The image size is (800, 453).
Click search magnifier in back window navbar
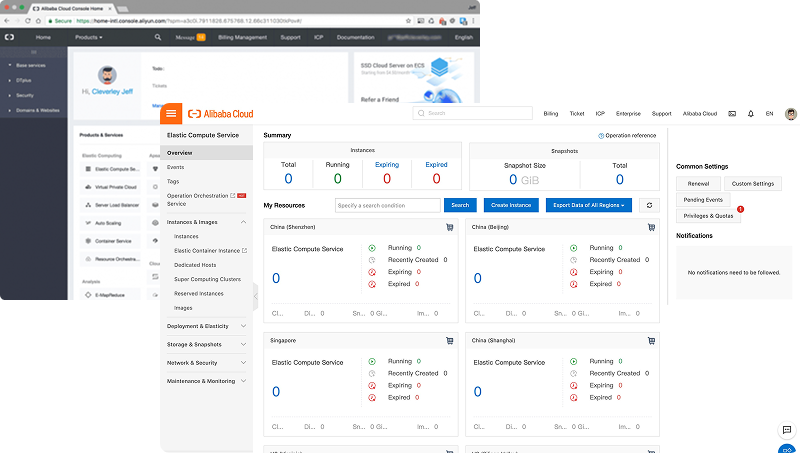(158, 37)
